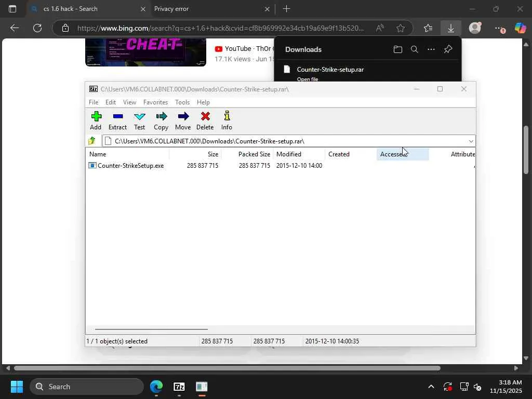Image resolution: width=532 pixels, height=399 pixels.
Task: Open the Copilot sidebar icon
Action: point(520,28)
